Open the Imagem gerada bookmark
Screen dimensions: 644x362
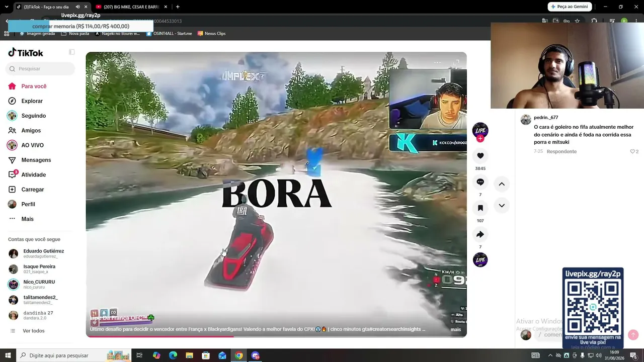(x=37, y=33)
